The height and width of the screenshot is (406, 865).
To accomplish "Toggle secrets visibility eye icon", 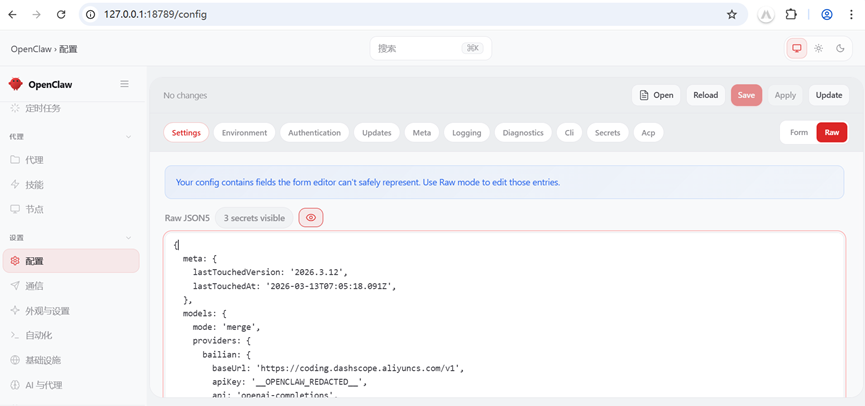I will coord(311,218).
